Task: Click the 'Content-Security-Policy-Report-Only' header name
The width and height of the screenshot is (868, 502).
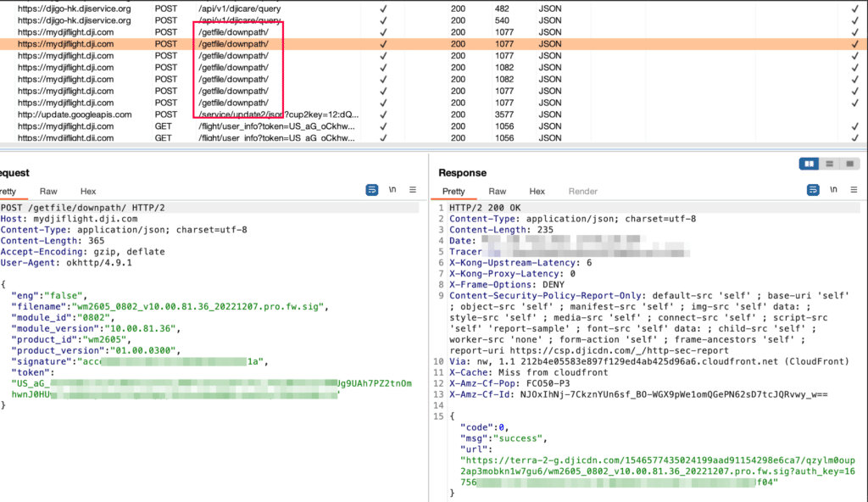Action: click(545, 295)
